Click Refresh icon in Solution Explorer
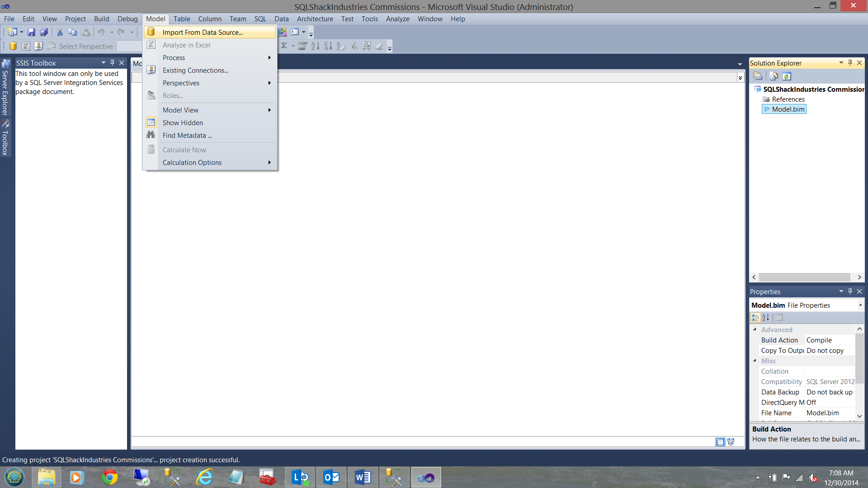 tap(787, 76)
